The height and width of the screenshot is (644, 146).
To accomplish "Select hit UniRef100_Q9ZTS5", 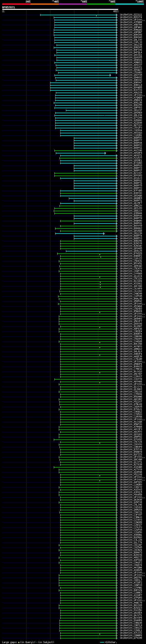I will point(131,75).
